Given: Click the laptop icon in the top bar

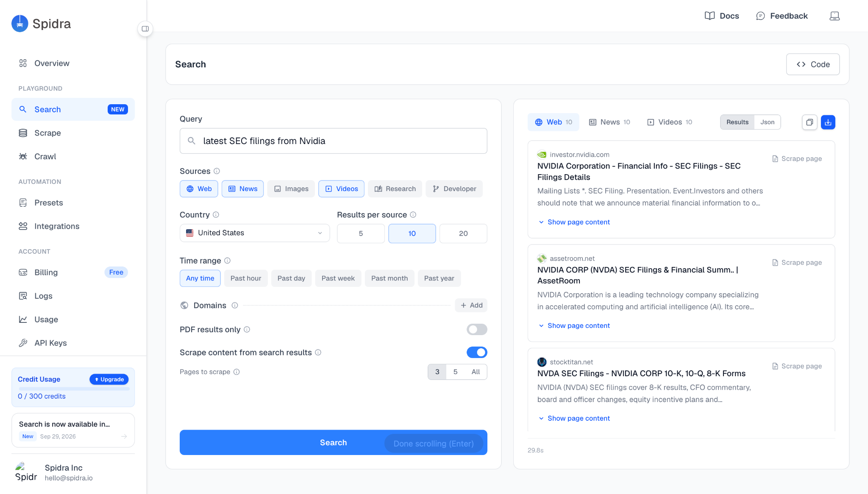Looking at the screenshot, I should [x=835, y=16].
